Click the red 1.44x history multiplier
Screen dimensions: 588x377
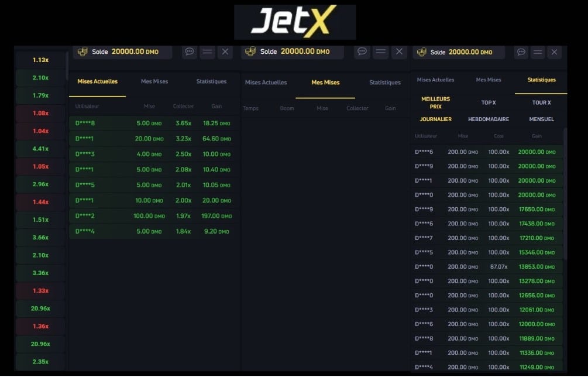(40, 202)
